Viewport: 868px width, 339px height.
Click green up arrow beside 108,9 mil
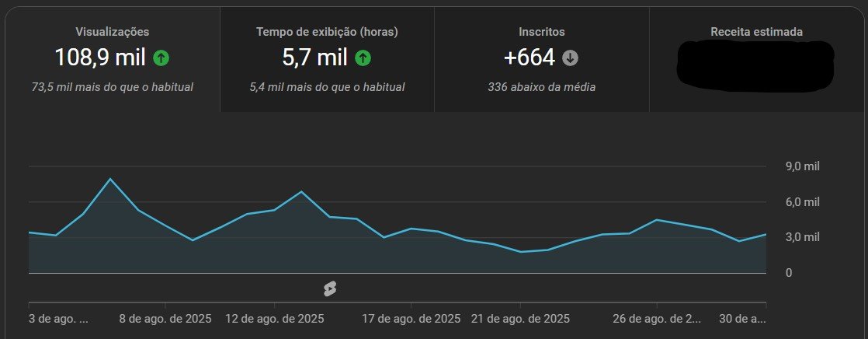click(x=161, y=58)
